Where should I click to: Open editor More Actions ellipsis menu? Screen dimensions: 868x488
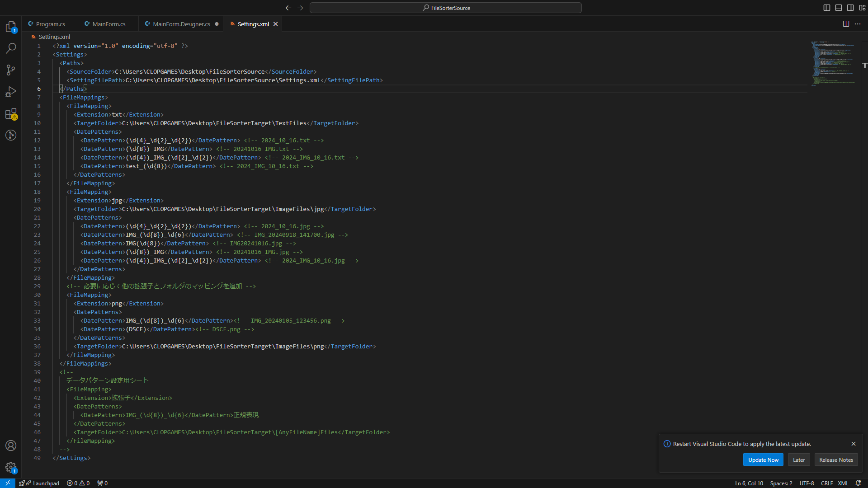[858, 24]
